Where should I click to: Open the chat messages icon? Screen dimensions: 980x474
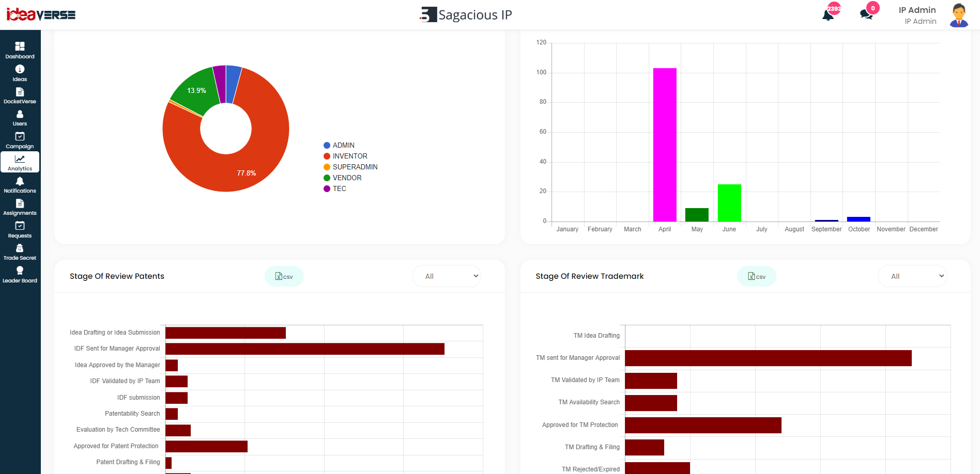click(866, 14)
